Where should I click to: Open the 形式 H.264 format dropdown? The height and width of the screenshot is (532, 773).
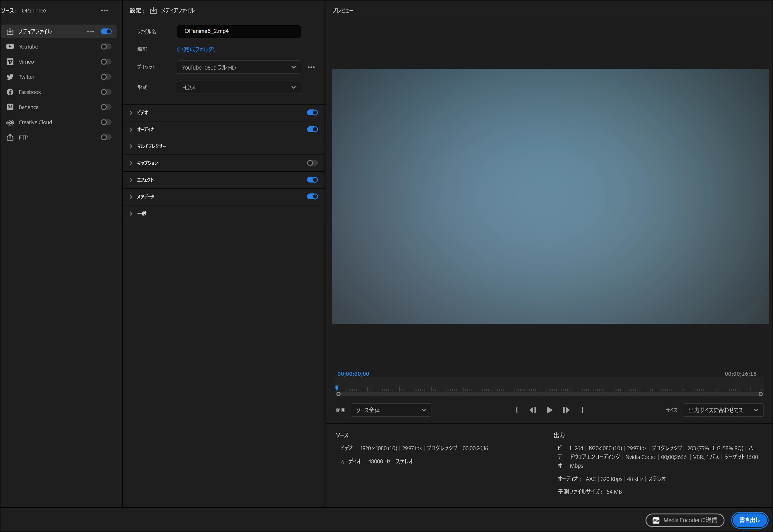click(x=238, y=87)
